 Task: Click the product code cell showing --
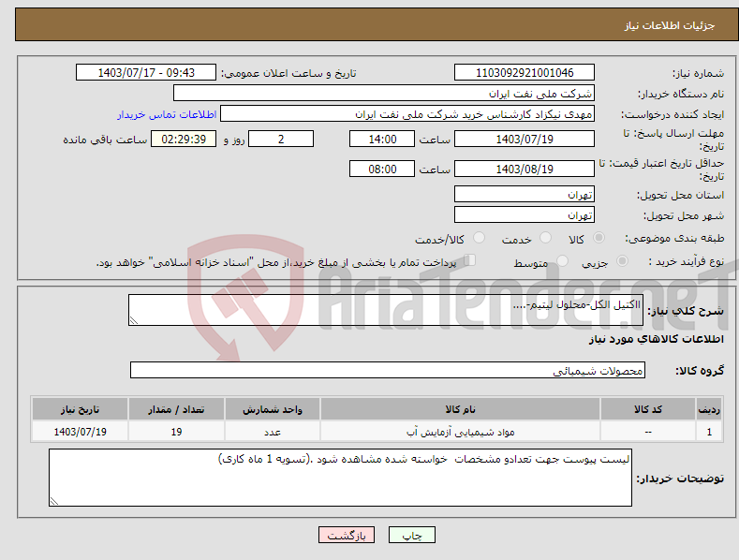click(x=647, y=432)
